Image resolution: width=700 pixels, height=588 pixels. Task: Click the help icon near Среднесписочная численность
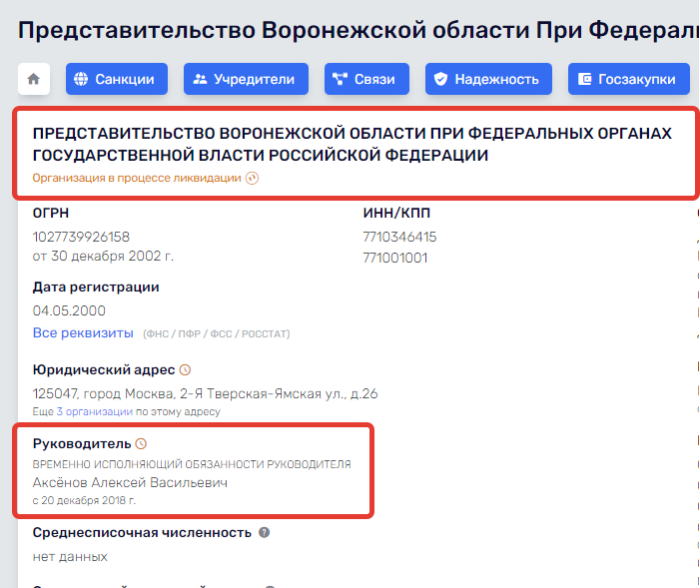[x=265, y=533]
